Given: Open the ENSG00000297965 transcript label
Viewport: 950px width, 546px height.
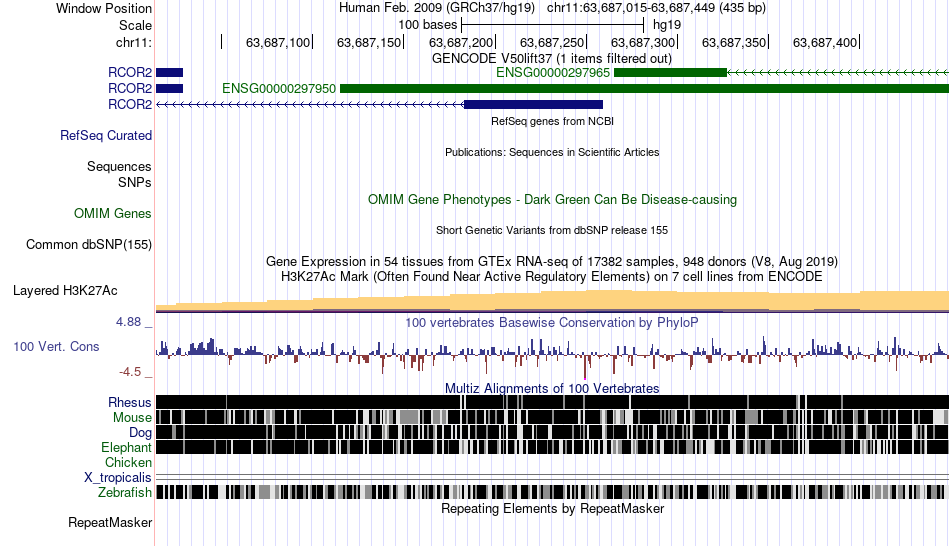Looking at the screenshot, I should 553,73.
